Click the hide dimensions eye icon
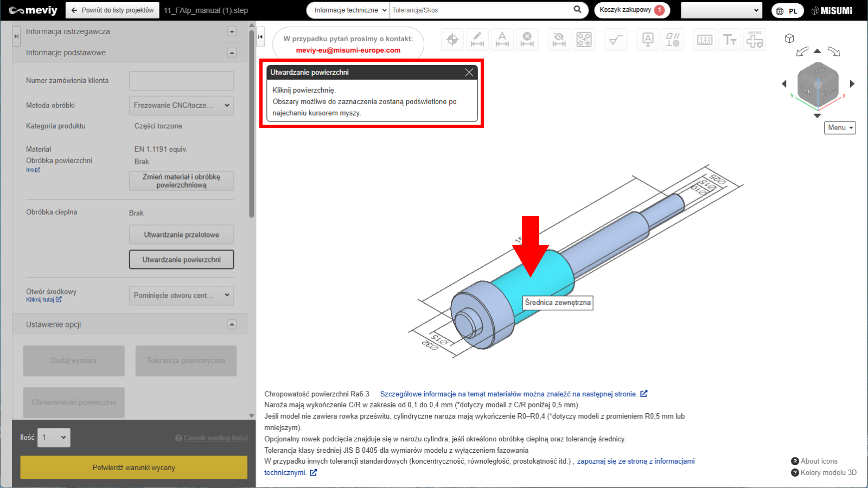The width and height of the screenshot is (868, 488). click(x=558, y=40)
